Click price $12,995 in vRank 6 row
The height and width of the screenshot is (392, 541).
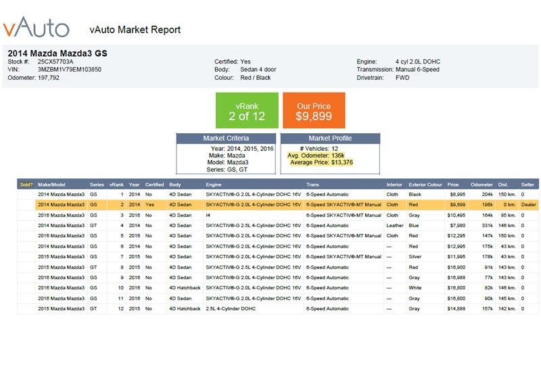point(456,247)
